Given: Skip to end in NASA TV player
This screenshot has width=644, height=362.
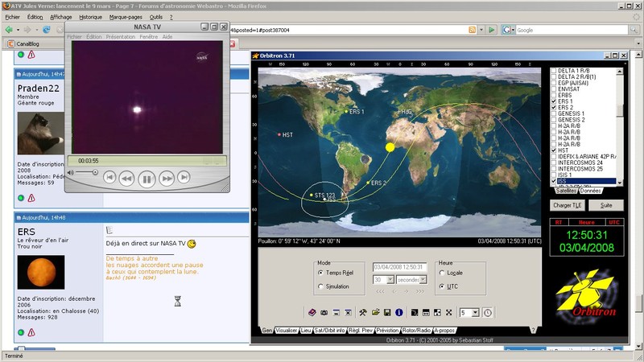Looking at the screenshot, I should 184,177.
